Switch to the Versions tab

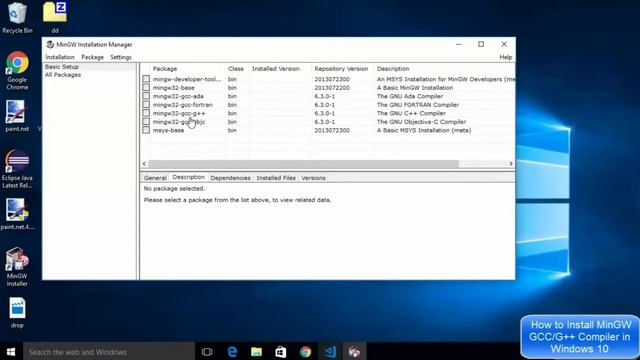coord(313,178)
